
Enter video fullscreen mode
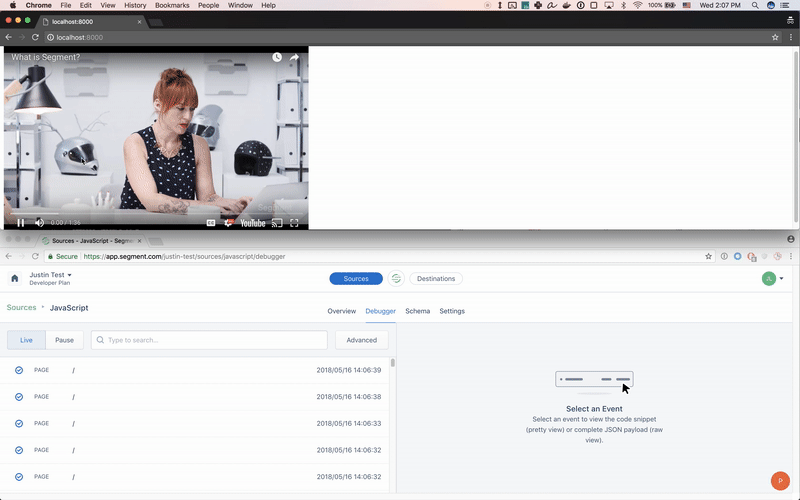click(294, 223)
